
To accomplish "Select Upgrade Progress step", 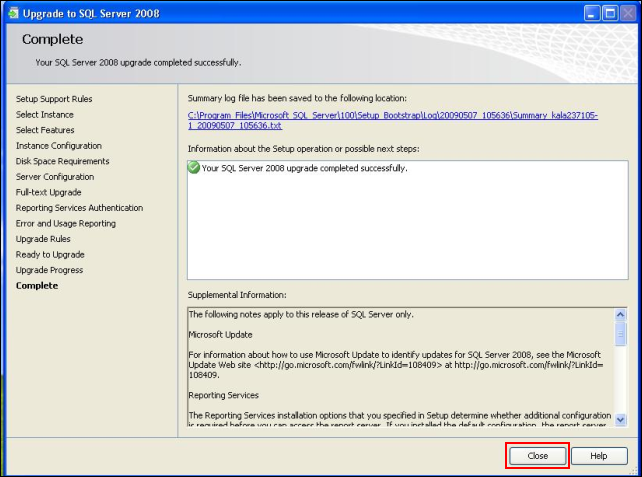I will click(x=49, y=270).
